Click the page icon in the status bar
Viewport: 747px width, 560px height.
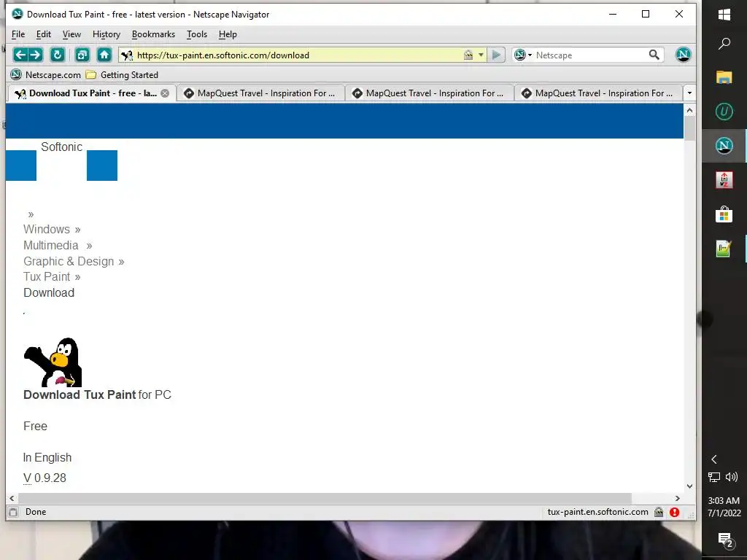point(13,513)
